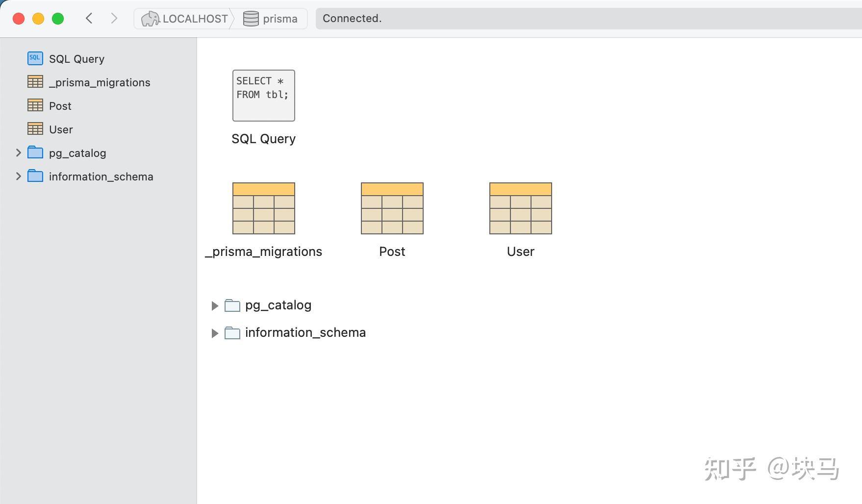Viewport: 862px width, 504px height.
Task: Open the Post table thumbnail
Action: coord(392,208)
